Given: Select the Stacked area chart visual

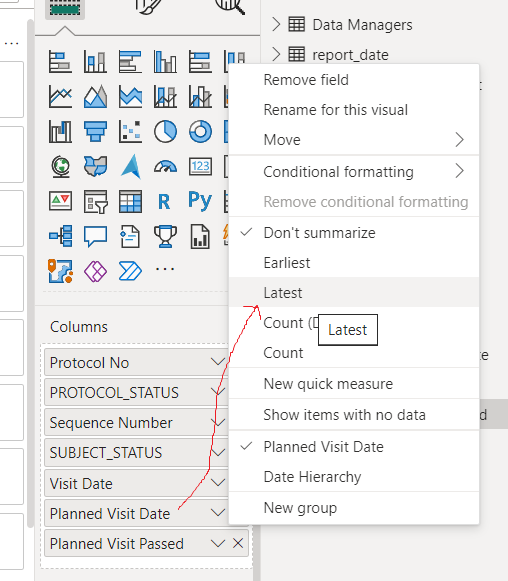Looking at the screenshot, I should point(130,96).
